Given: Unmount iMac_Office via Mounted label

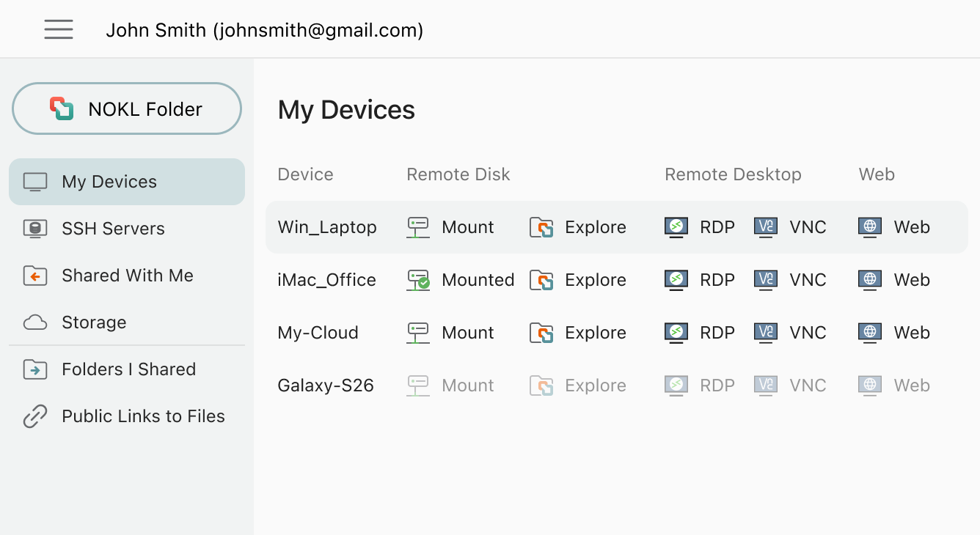Looking at the screenshot, I should [x=478, y=280].
